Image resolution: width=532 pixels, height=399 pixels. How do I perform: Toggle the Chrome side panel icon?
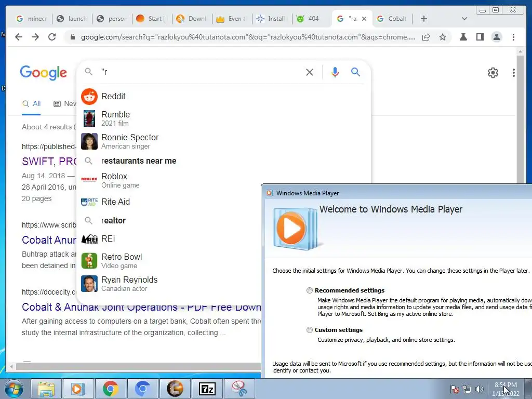click(x=480, y=37)
